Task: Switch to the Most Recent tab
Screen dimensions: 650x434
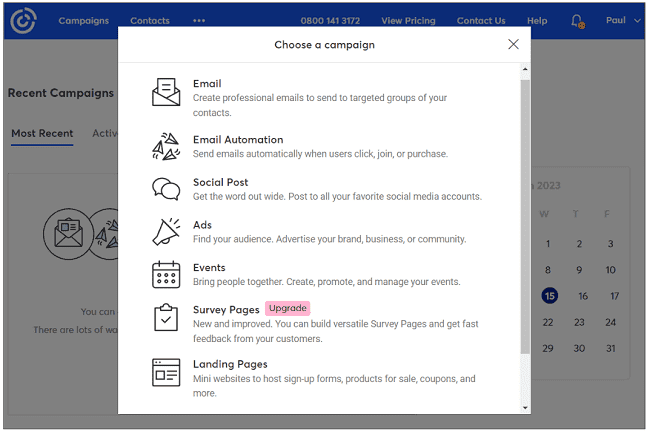Action: tap(42, 133)
